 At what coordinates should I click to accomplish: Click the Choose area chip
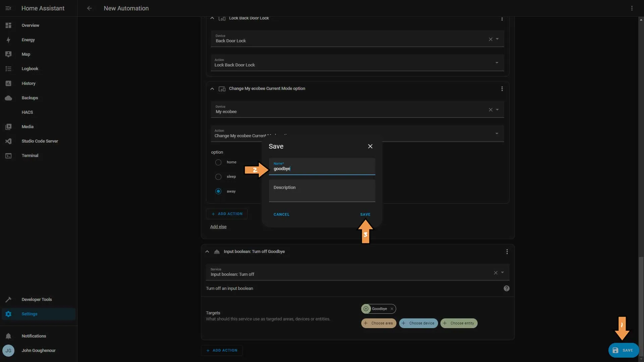click(379, 323)
